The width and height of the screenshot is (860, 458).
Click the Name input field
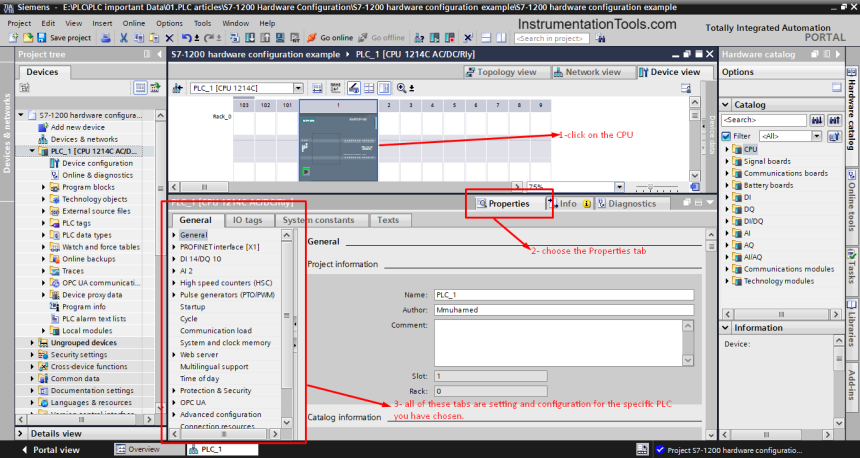coord(564,295)
